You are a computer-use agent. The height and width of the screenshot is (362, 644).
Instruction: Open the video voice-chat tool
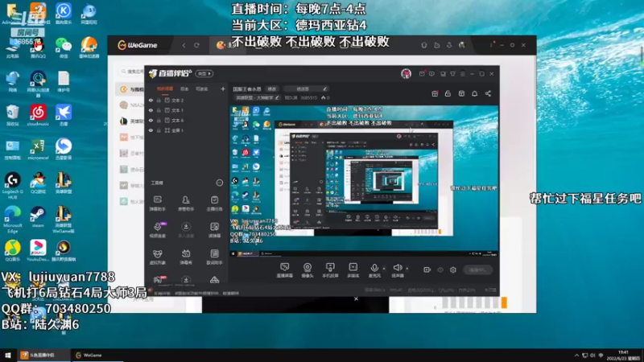click(x=157, y=230)
